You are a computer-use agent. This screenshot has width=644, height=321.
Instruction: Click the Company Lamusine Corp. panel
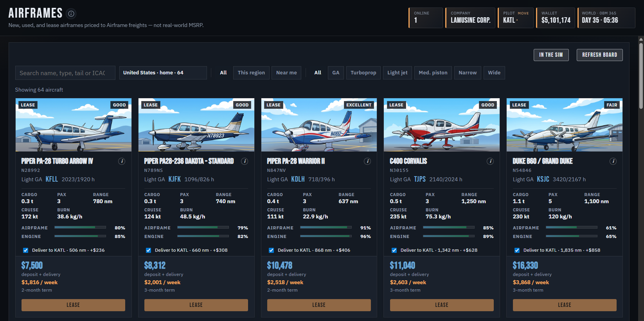[x=470, y=18]
